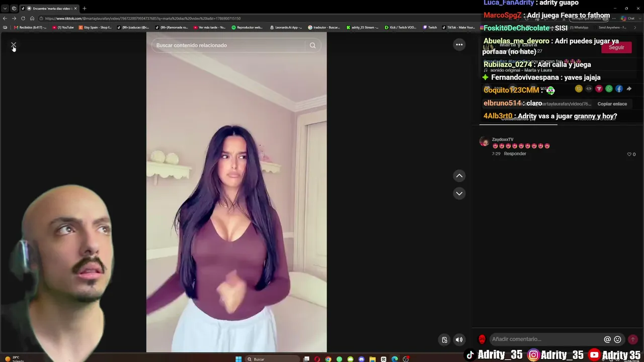Close the TikTok browser tab
The height and width of the screenshot is (362, 644).
tap(75, 9)
